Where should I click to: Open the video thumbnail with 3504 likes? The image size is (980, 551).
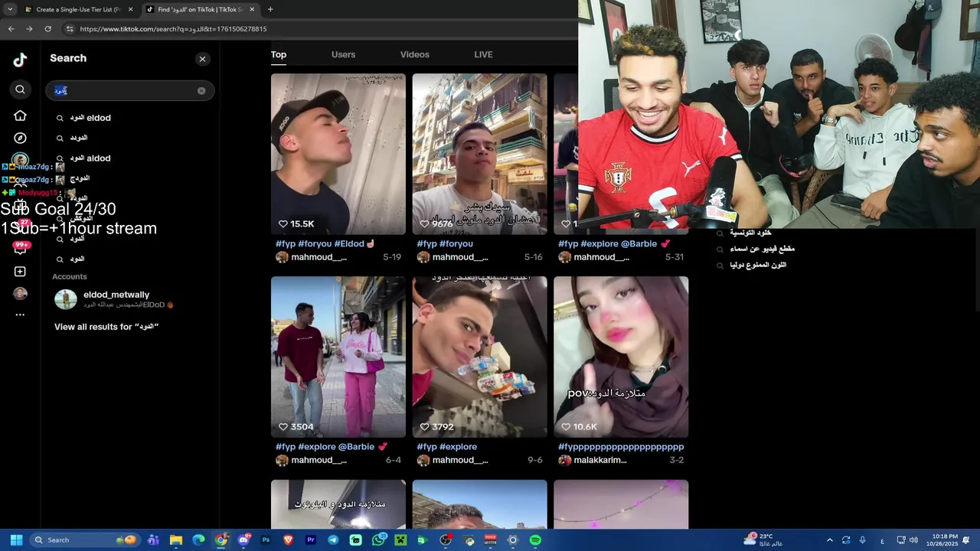pyautogui.click(x=338, y=357)
